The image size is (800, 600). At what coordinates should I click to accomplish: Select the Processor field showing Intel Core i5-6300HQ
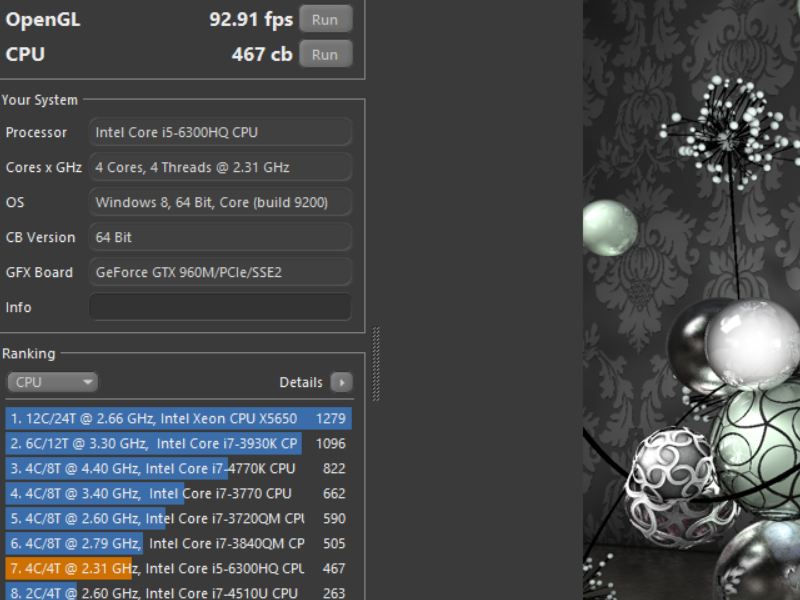click(220, 132)
